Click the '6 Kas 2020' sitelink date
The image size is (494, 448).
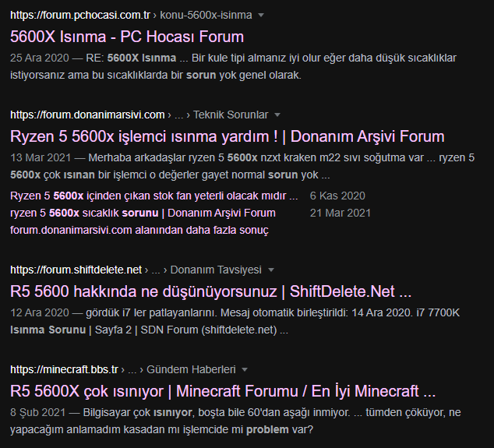pos(337,196)
